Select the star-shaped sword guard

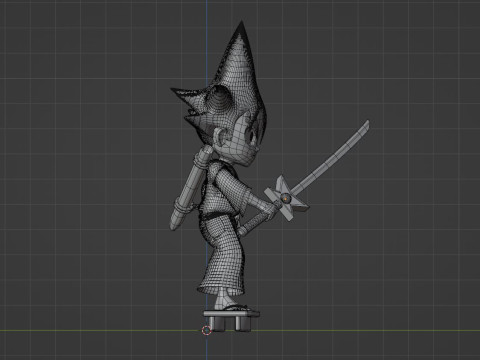[x=286, y=199]
